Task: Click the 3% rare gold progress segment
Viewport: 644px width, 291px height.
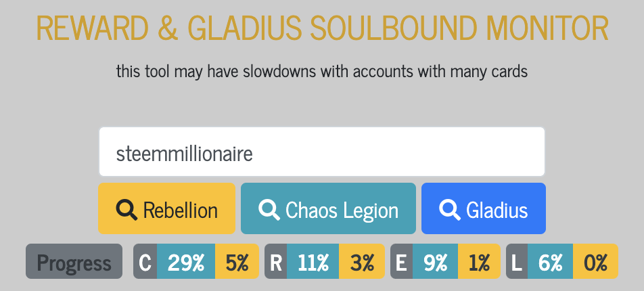Action: coord(362,262)
